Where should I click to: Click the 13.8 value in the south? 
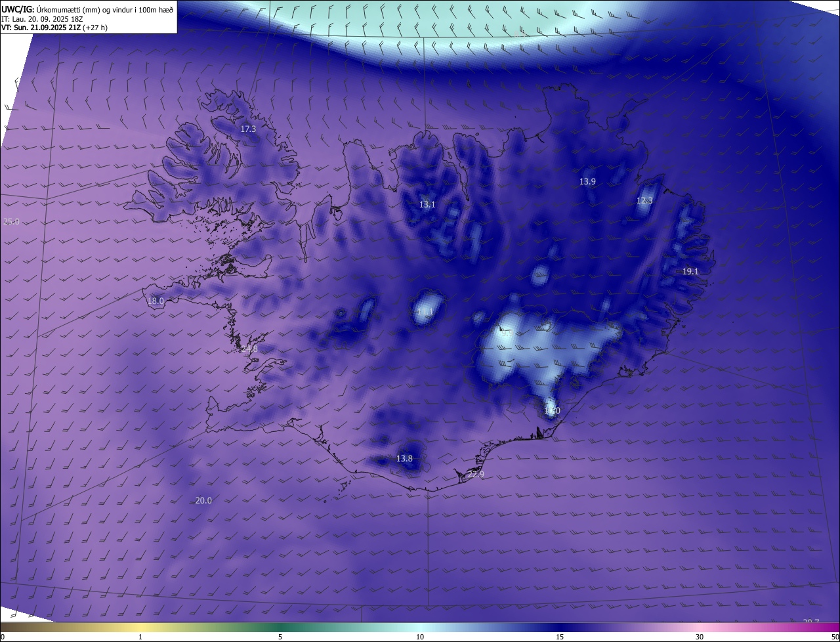pos(404,459)
